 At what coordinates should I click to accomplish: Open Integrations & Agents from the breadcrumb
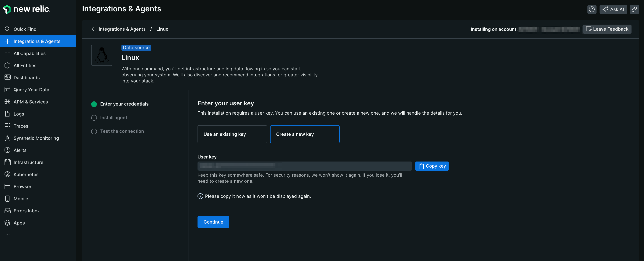(x=122, y=29)
